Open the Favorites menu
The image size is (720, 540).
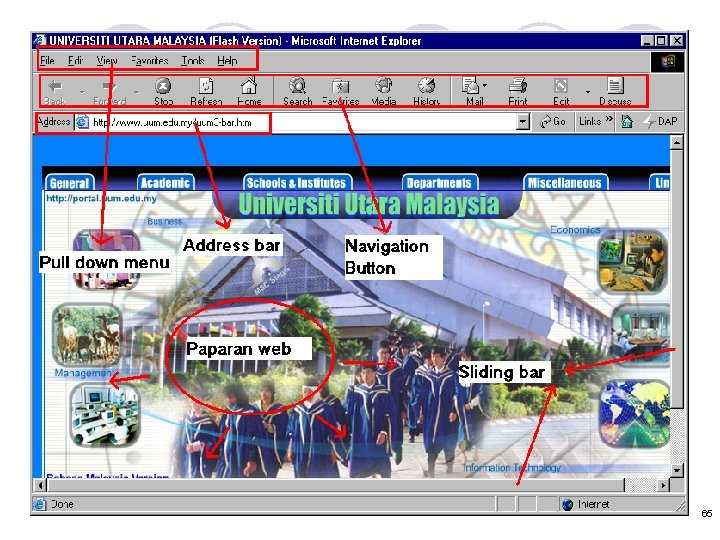[x=150, y=61]
